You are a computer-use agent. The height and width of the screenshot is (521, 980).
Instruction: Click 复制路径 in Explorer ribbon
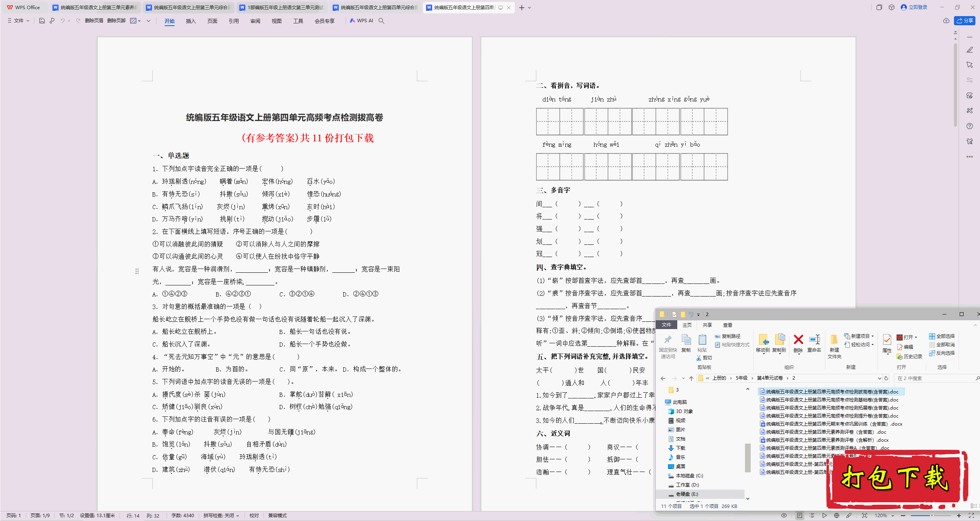click(727, 336)
